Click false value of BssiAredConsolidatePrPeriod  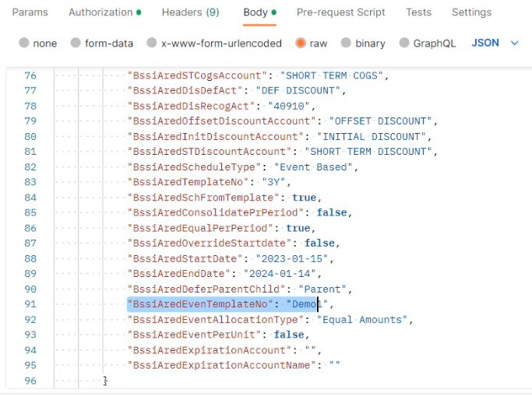[x=332, y=212]
